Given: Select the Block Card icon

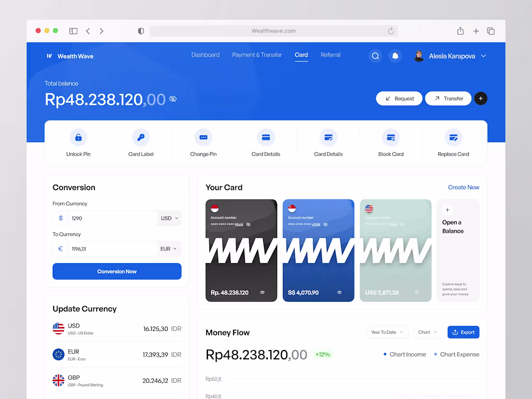Looking at the screenshot, I should (391, 137).
